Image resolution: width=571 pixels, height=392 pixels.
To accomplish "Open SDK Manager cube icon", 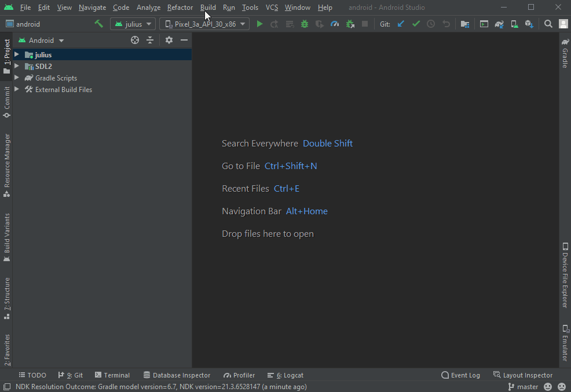I will tap(529, 24).
